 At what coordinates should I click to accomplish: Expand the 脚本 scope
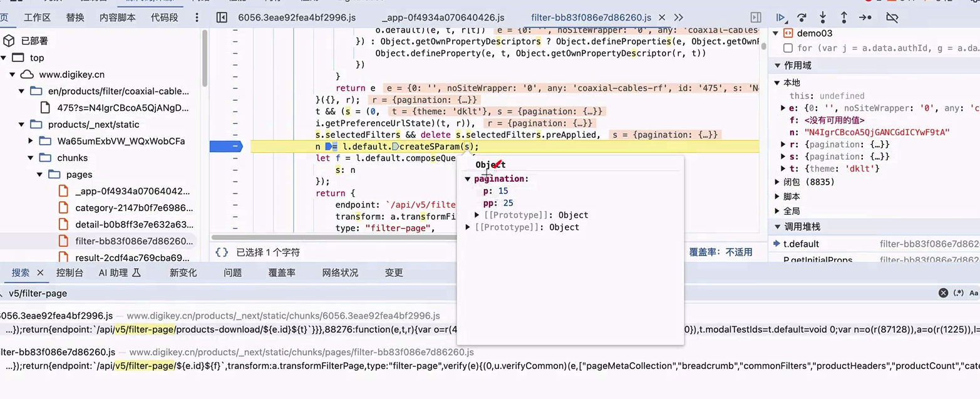coord(778,197)
